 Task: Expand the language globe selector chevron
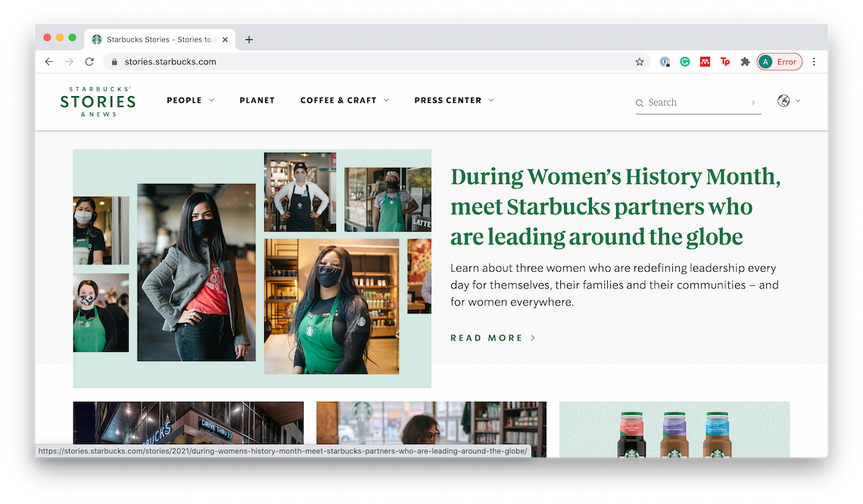click(x=796, y=100)
